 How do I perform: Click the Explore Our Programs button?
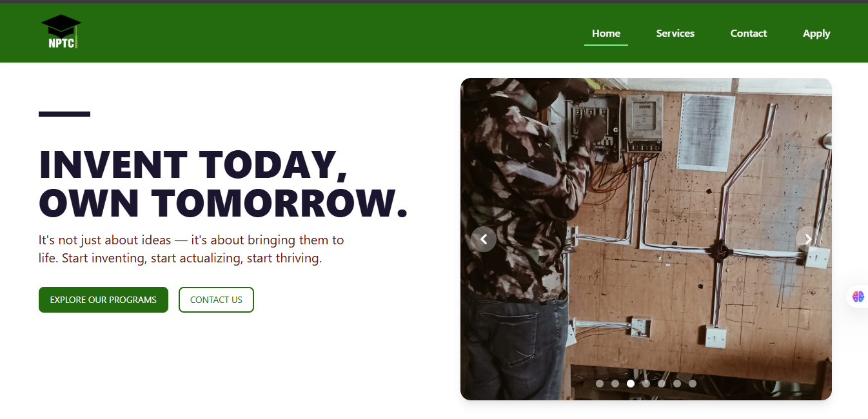(x=103, y=300)
